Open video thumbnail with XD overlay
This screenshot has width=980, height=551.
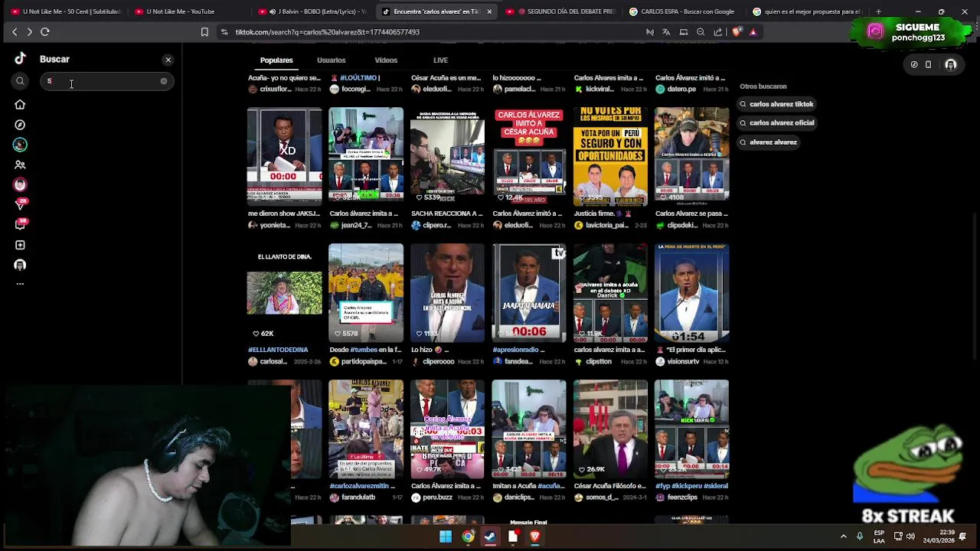pos(284,157)
